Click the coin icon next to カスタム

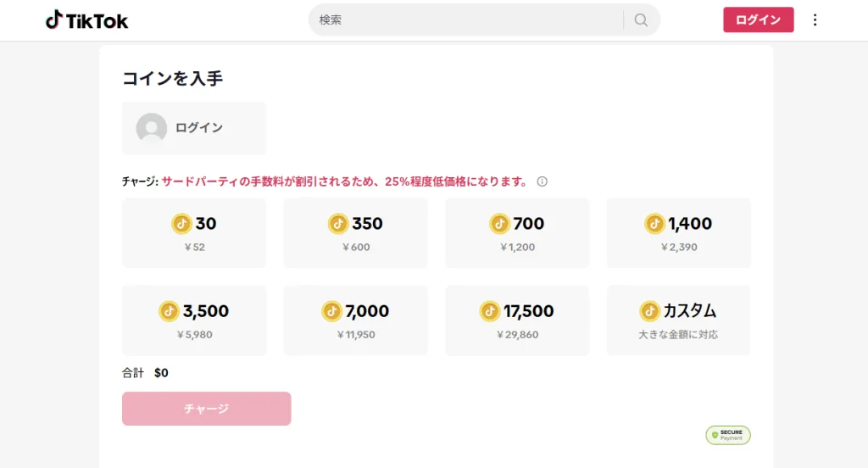point(649,311)
